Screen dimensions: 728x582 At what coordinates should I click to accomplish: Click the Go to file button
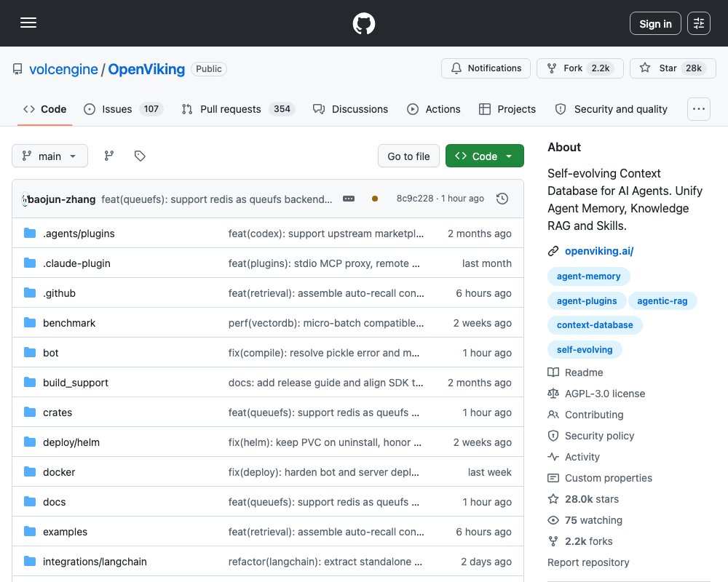(408, 156)
